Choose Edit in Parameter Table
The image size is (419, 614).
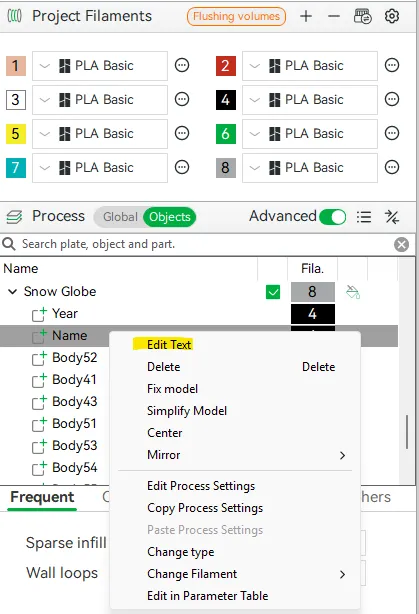tap(235, 596)
